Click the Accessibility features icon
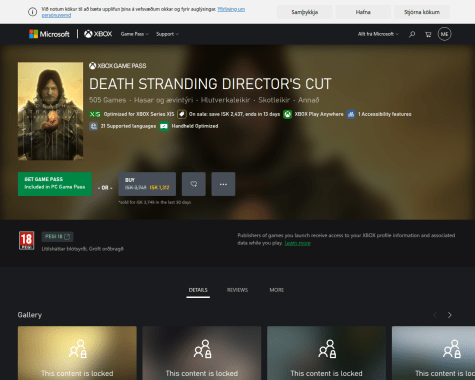Image resolution: width=475 pixels, height=380 pixels. pos(351,114)
